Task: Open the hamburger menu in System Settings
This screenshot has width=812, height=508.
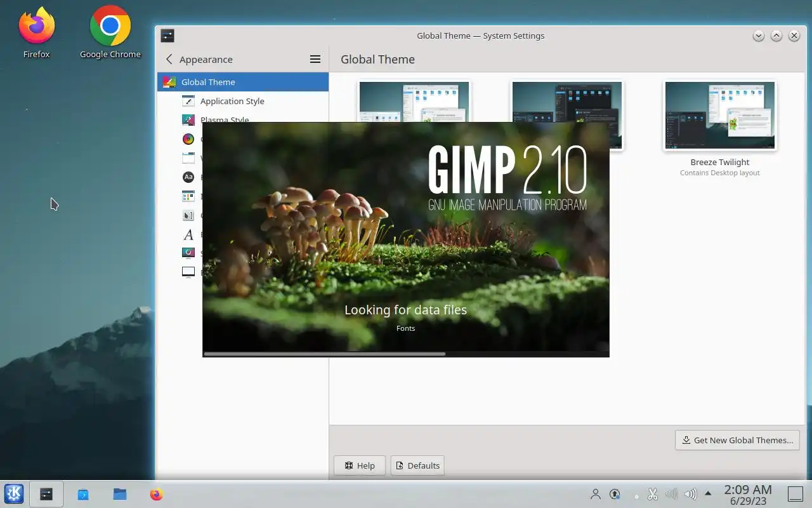Action: coord(315,59)
